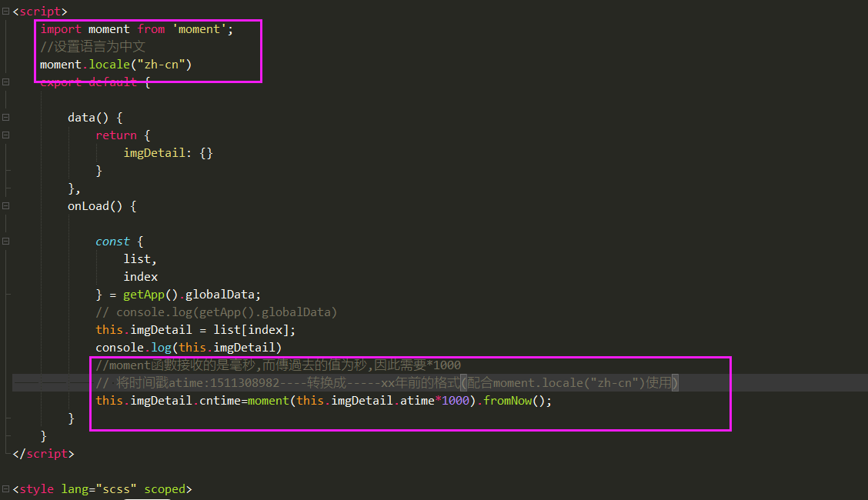Viewport: 868px width, 500px height.
Task: Click the 'moment' string in import line
Action: coord(199,29)
